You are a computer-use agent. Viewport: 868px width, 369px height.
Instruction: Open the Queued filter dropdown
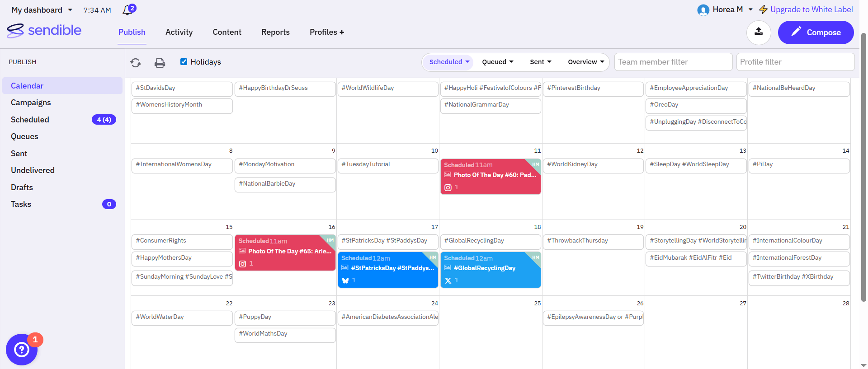[498, 62]
